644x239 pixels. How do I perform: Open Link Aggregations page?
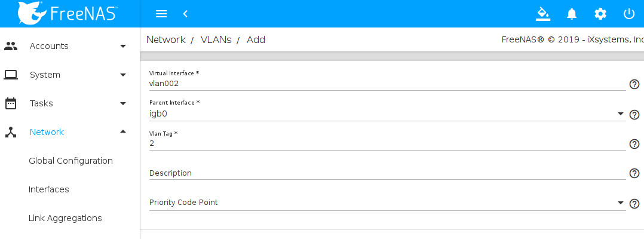click(x=65, y=218)
